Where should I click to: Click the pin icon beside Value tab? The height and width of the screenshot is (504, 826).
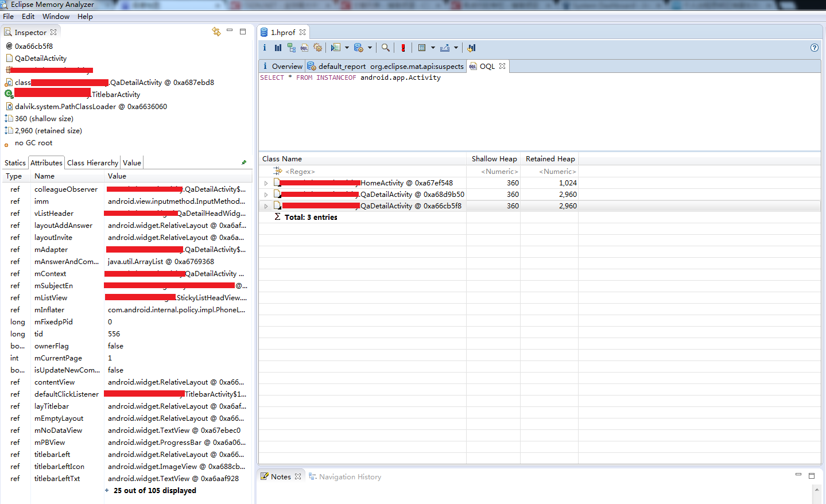tap(244, 163)
